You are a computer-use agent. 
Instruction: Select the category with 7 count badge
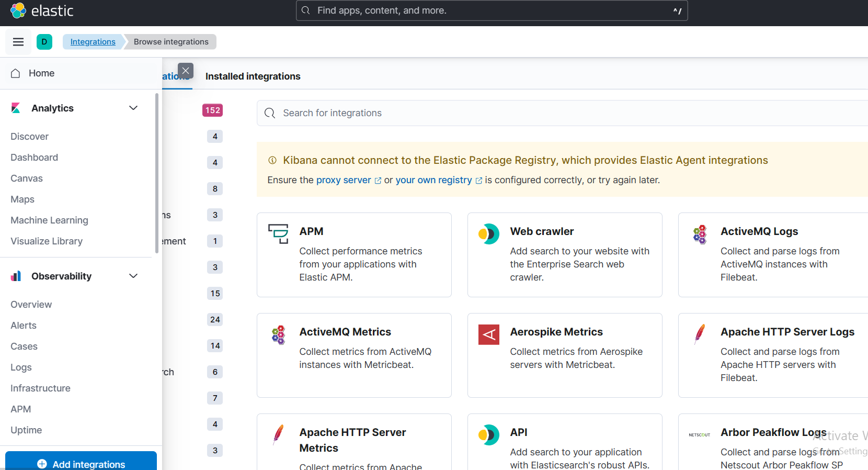215,398
